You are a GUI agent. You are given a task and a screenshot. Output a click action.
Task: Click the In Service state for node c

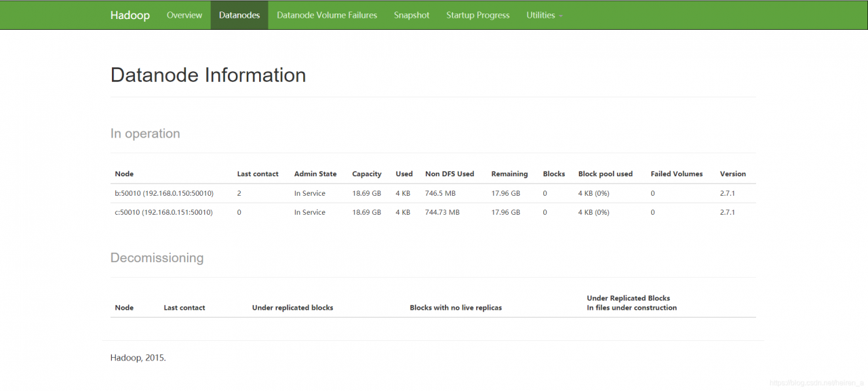tap(310, 212)
